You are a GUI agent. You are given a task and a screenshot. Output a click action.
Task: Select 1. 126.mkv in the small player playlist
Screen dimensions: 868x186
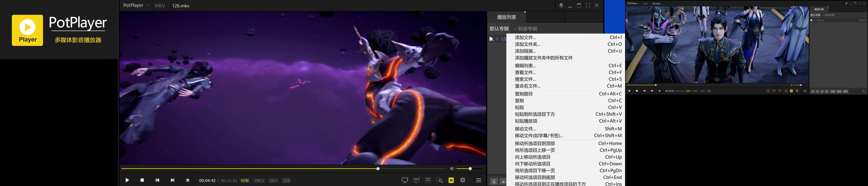click(x=838, y=20)
